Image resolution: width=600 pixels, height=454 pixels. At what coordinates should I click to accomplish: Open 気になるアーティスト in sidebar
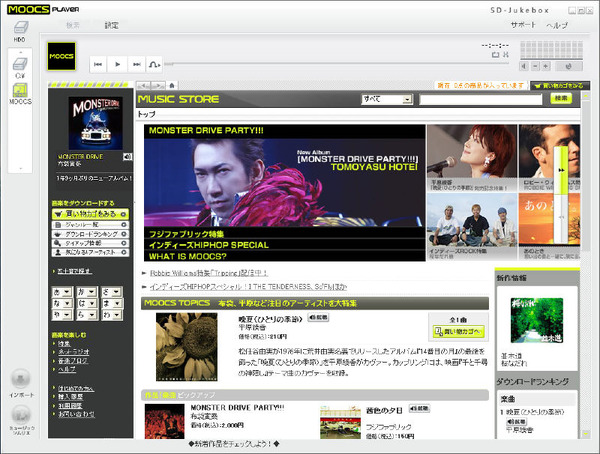tap(90, 252)
